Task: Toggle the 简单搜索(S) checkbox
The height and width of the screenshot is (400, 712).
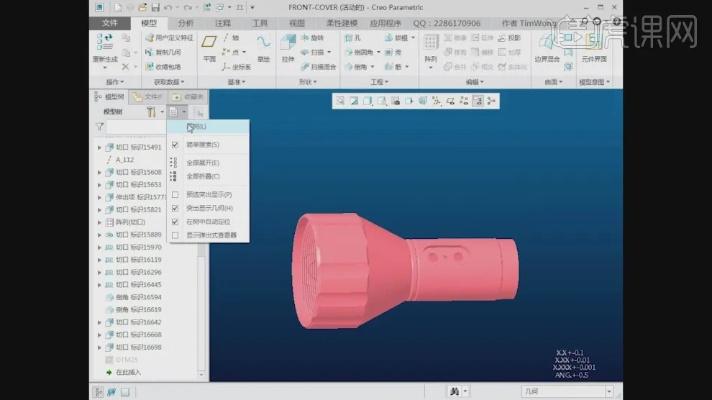Action: 175,145
